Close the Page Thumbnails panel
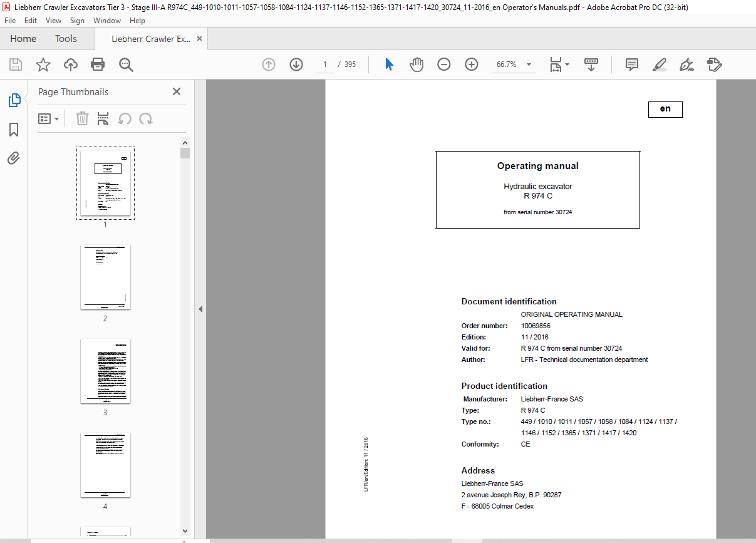 pos(177,91)
